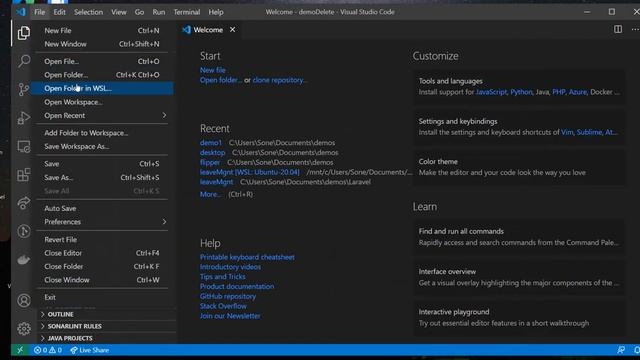Start Live Share from status bar
640x360 pixels.
tap(89, 350)
